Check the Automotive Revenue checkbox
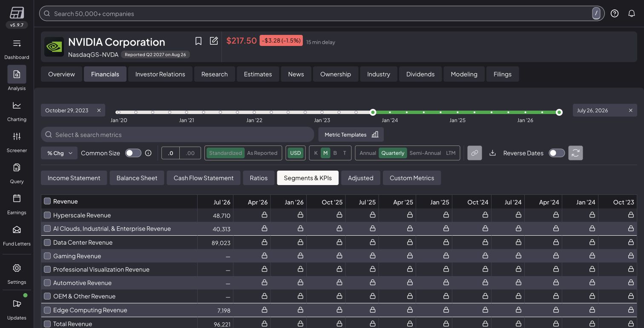Image resolution: width=644 pixels, height=328 pixels. click(x=47, y=283)
